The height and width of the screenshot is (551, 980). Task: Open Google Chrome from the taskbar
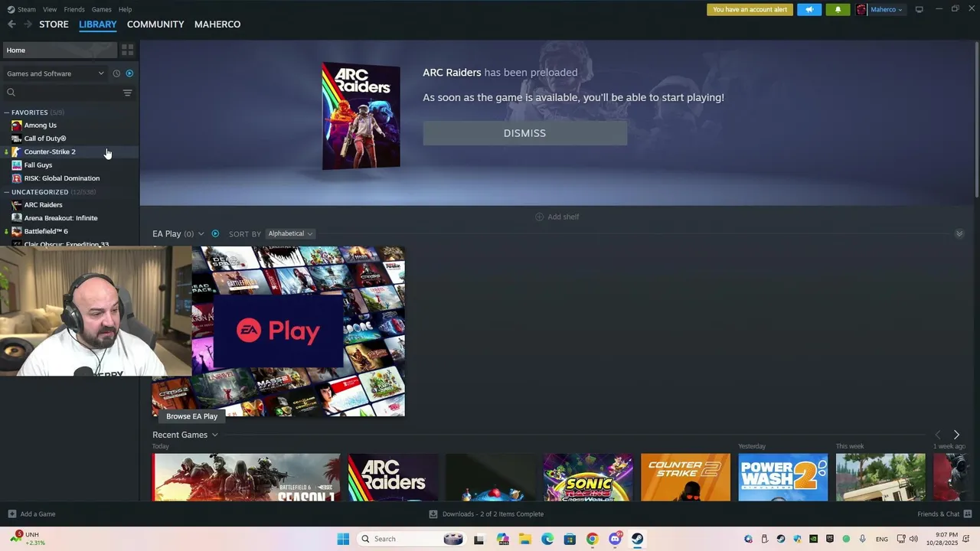pos(592,539)
